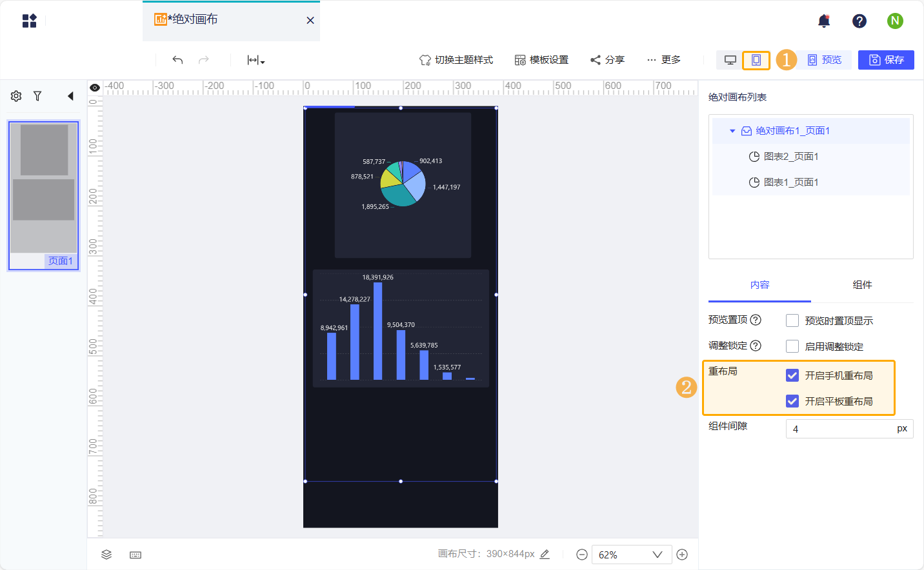
Task: Open the filter funnel icon
Action: (37, 96)
